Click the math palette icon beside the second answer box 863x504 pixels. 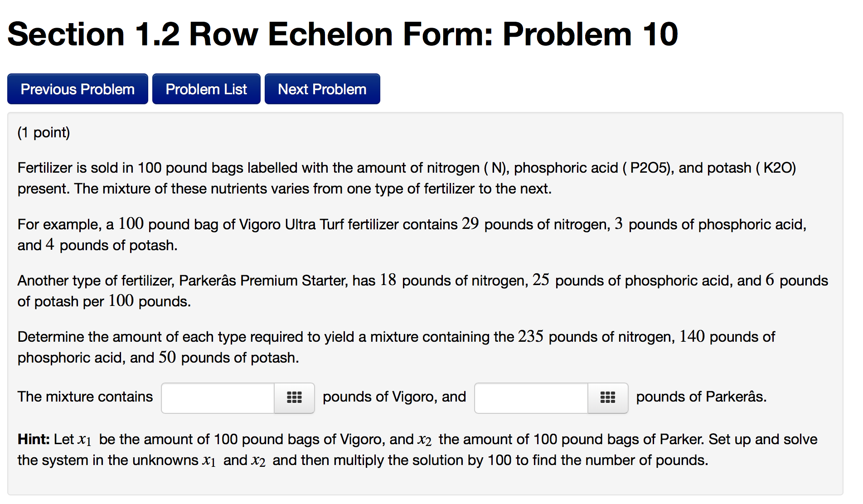[607, 397]
